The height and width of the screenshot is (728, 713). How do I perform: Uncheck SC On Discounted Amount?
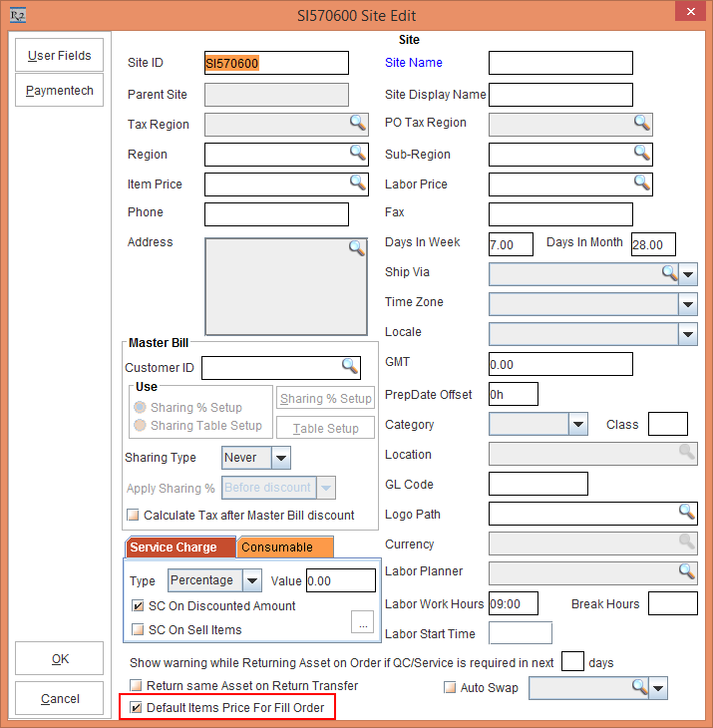coord(138,605)
